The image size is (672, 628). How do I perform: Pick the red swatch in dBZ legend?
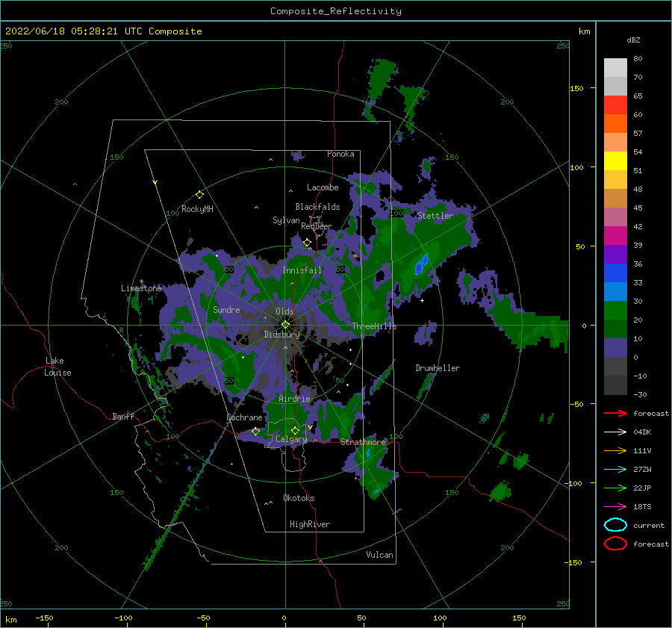tap(615, 105)
